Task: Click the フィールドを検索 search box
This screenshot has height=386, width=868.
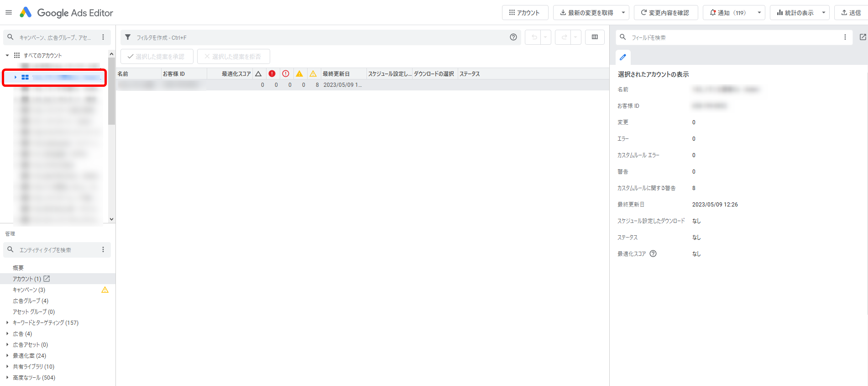Action: point(734,37)
